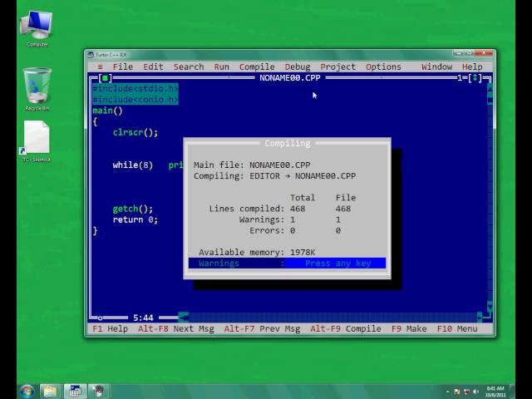
Task: Click Alt-F8 Next Msg in status bar
Action: coord(175,329)
